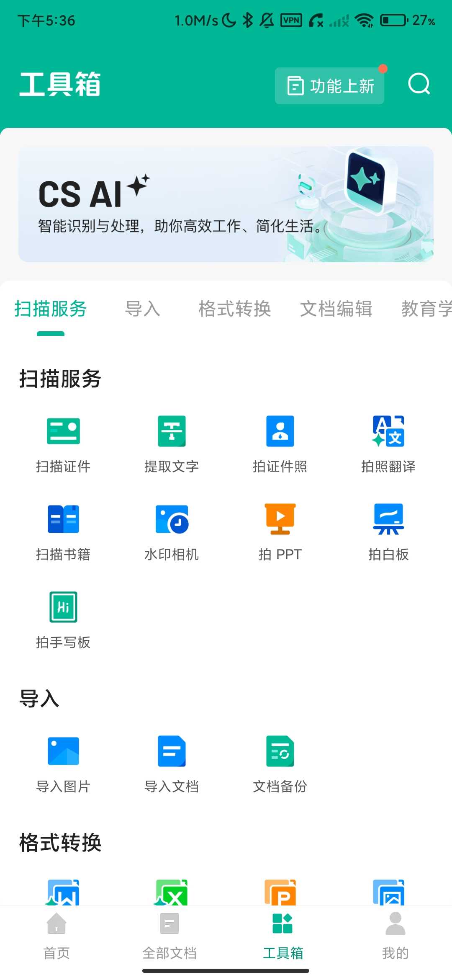
Task: Open the 拍 PPT capture tool
Action: click(280, 532)
